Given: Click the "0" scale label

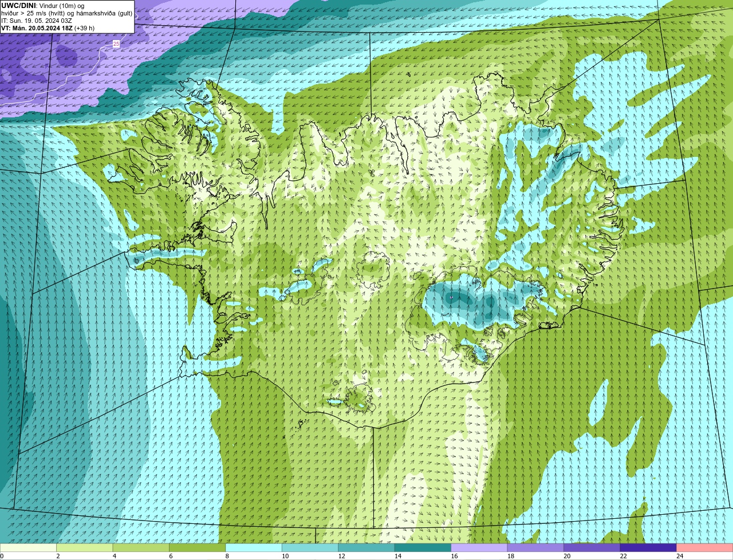Looking at the screenshot, I should pos(2,556).
